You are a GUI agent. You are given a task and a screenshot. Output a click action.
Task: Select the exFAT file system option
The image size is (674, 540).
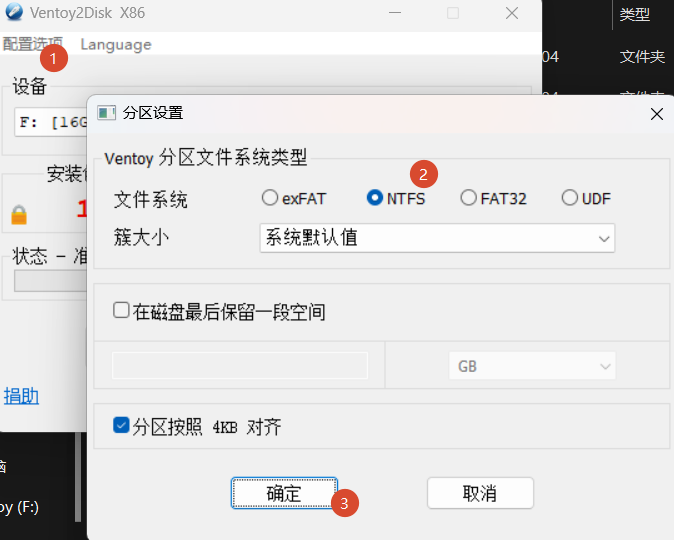pos(294,199)
